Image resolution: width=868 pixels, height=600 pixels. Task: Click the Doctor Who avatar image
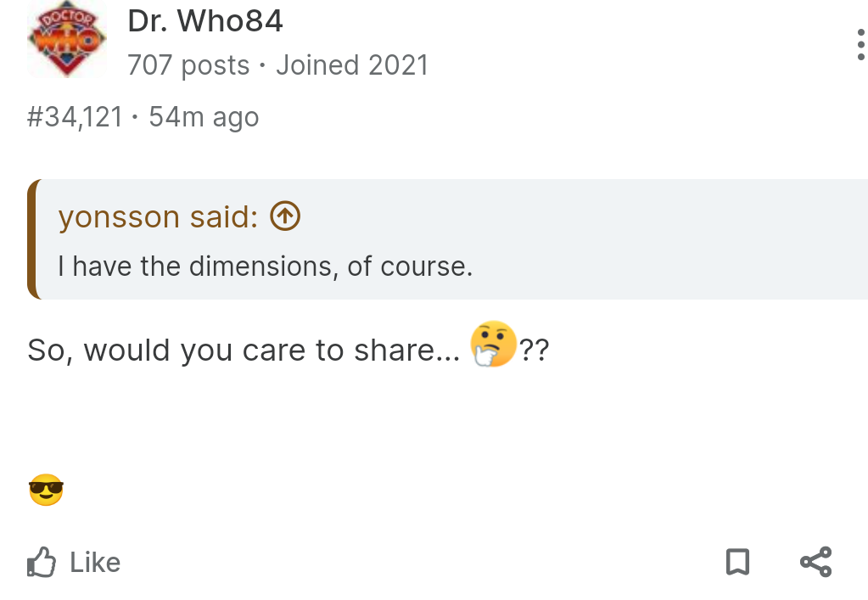click(x=67, y=39)
